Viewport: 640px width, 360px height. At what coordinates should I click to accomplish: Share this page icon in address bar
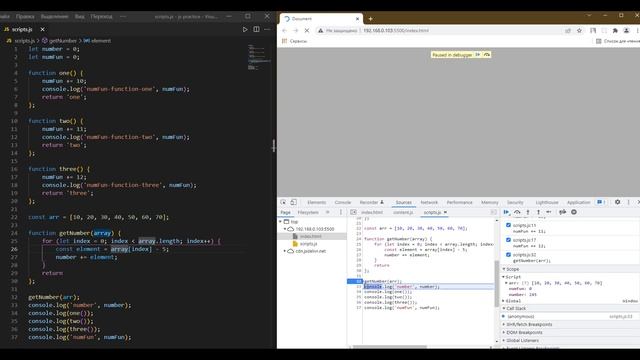pos(568,31)
